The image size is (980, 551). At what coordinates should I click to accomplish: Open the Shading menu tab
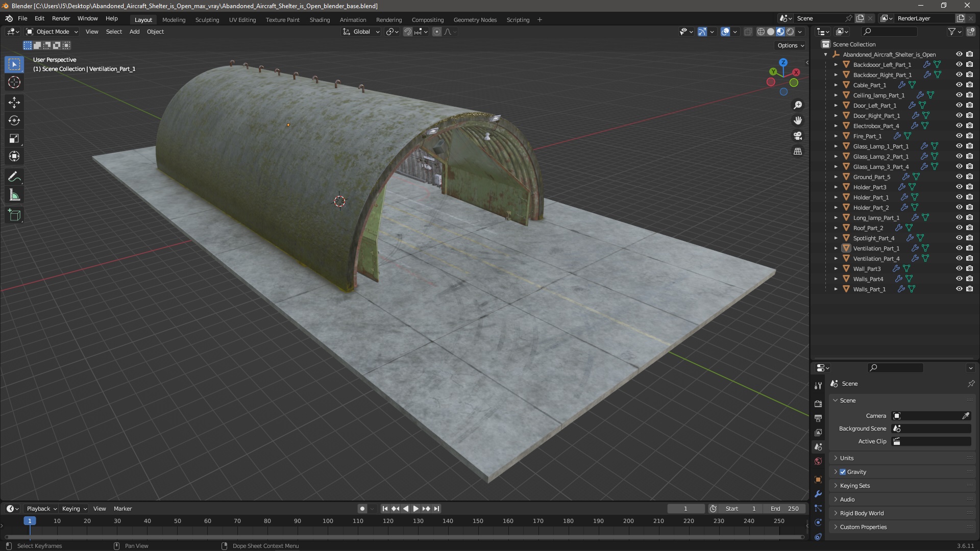pyautogui.click(x=319, y=19)
